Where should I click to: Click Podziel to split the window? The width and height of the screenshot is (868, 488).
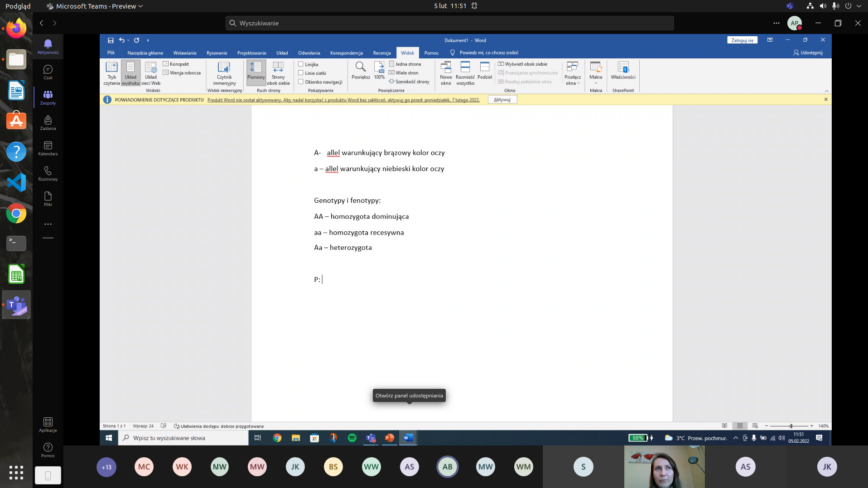pyautogui.click(x=484, y=70)
